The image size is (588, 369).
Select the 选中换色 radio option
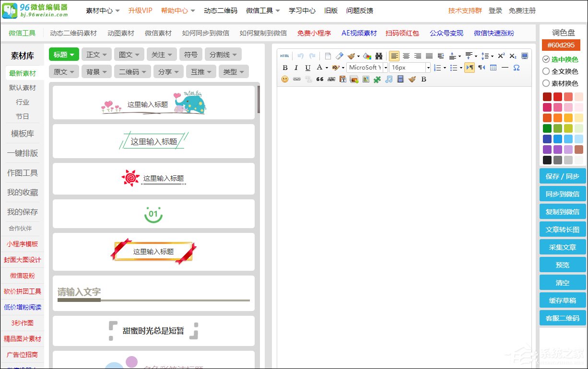click(x=546, y=59)
